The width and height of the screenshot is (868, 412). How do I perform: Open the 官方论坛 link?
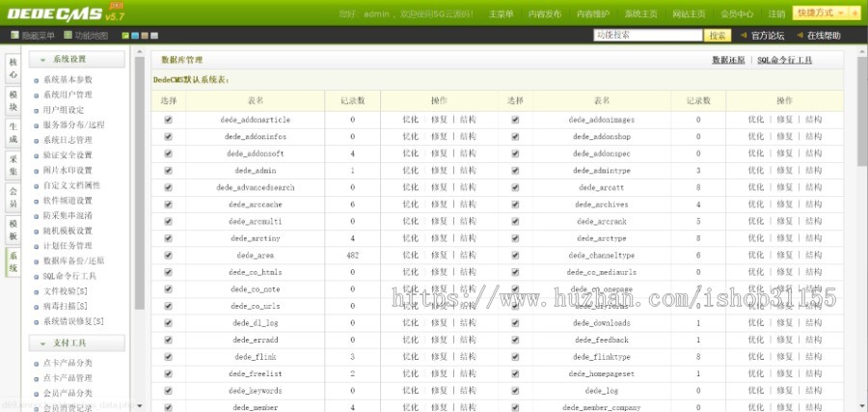coord(768,36)
